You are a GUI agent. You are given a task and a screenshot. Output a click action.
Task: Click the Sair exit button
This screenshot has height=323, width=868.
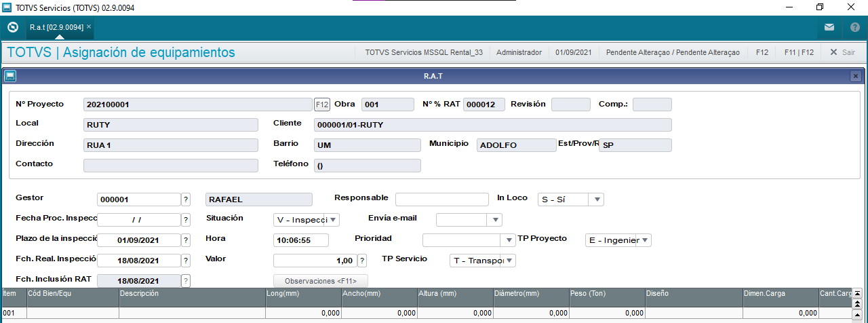[x=842, y=52]
